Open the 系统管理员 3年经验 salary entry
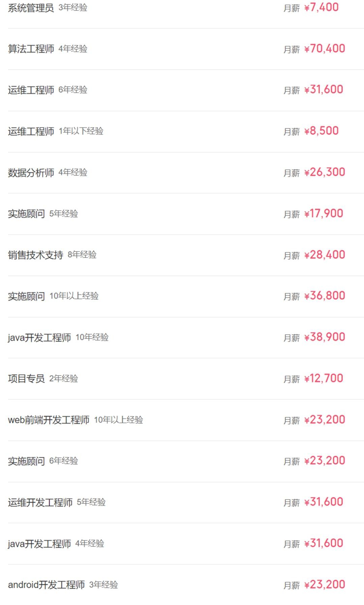364x605 pixels. (31, 8)
